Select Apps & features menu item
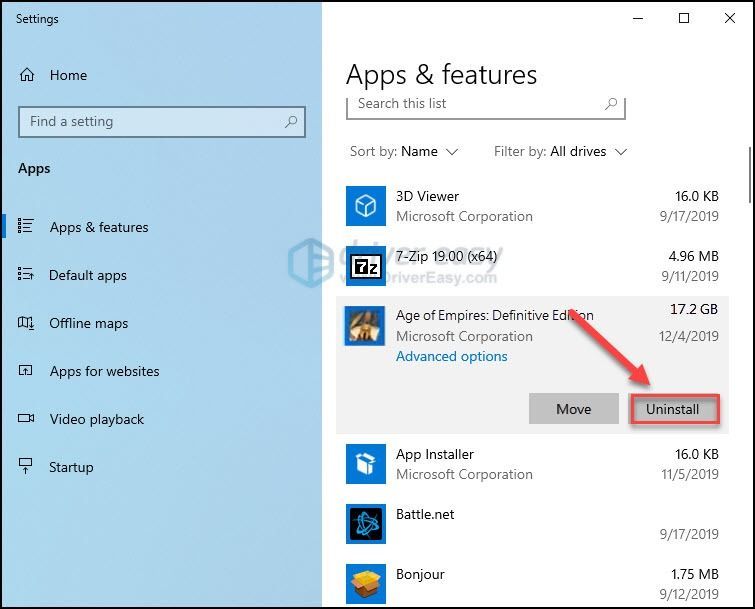 point(99,227)
